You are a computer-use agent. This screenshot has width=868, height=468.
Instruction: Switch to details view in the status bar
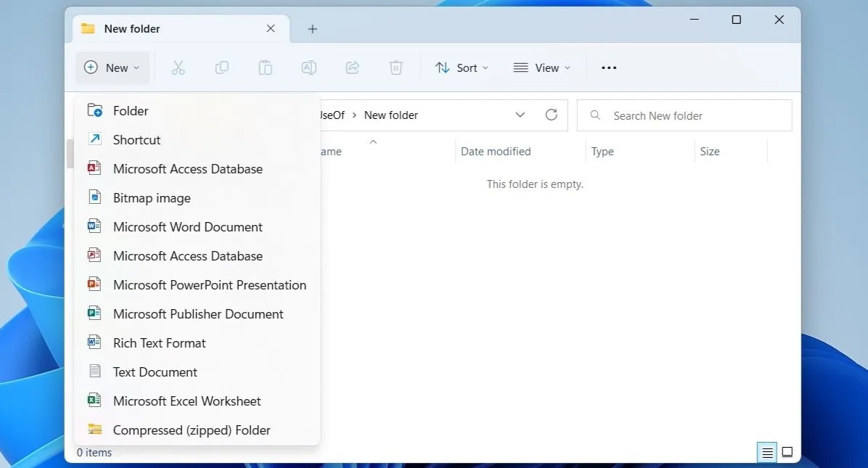[x=767, y=452]
